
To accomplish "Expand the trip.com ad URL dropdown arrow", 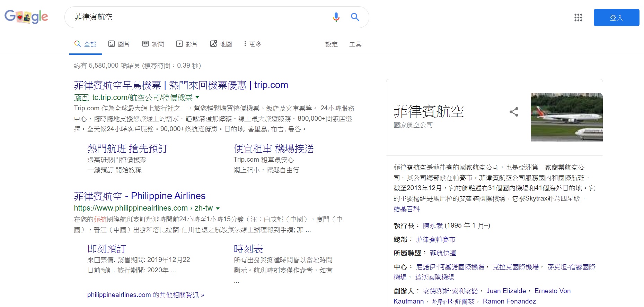I will tap(197, 97).
